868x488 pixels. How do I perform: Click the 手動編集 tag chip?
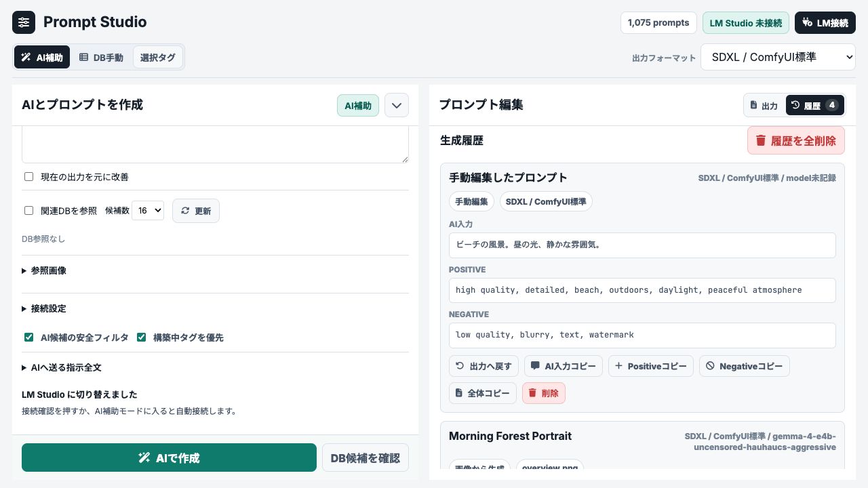(x=471, y=202)
